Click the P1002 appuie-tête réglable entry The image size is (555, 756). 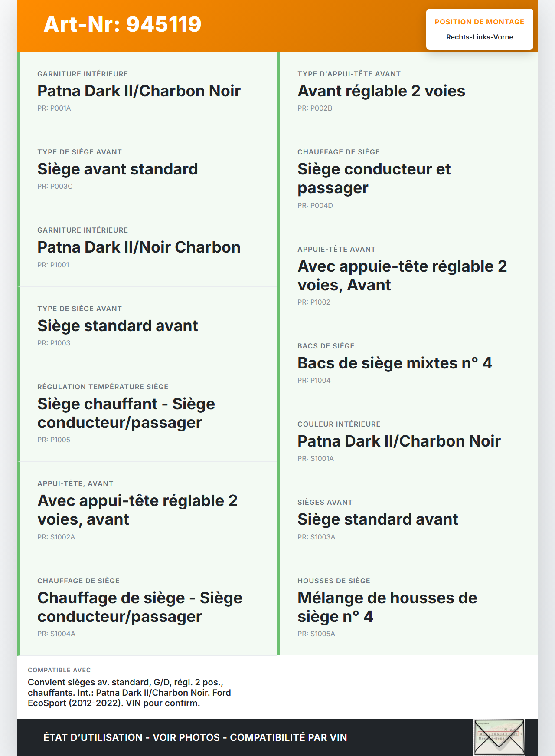tap(408, 276)
